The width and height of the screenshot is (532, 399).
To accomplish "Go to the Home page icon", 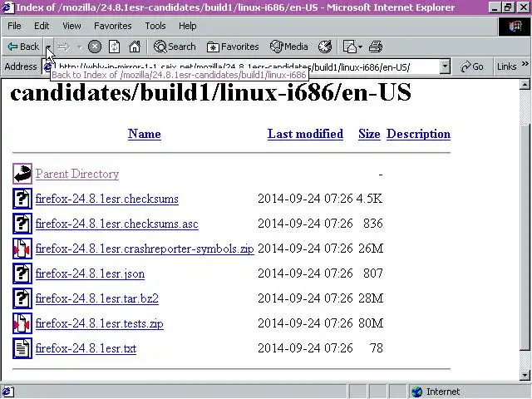I will [135, 47].
